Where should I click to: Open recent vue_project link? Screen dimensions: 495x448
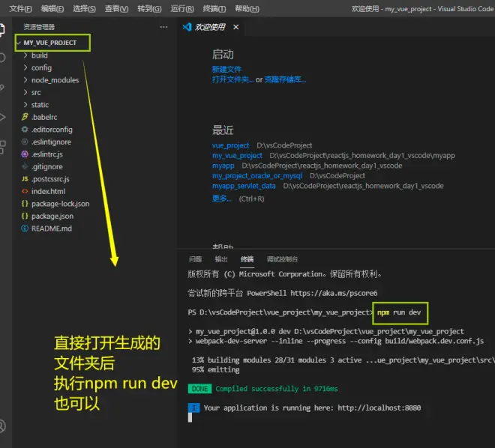[x=230, y=145]
